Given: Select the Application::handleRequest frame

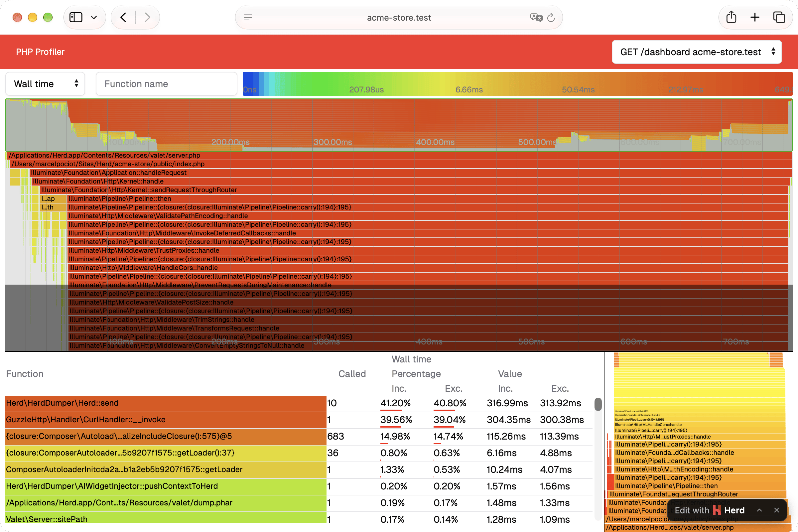Looking at the screenshot, I should (411, 173).
